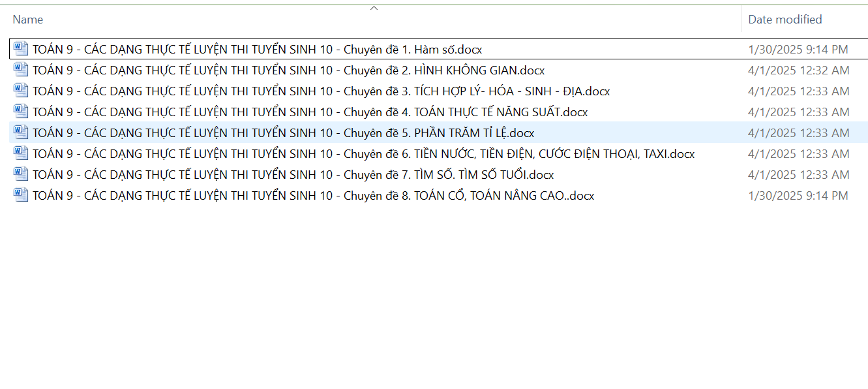Click the Word icon for TOÁN THỰC TẾ NĂNG SUẤT

[21, 112]
